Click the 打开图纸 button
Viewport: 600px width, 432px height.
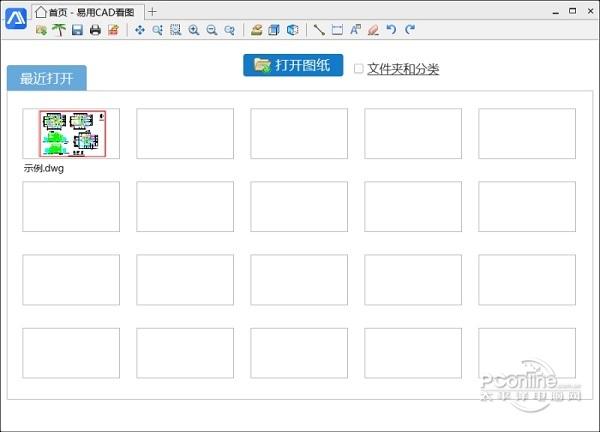(293, 65)
